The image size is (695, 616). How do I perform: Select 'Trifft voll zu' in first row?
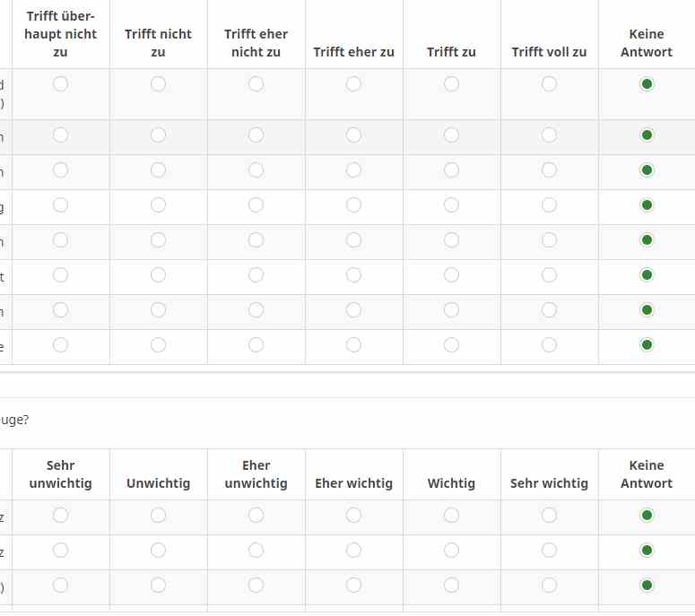tap(549, 84)
